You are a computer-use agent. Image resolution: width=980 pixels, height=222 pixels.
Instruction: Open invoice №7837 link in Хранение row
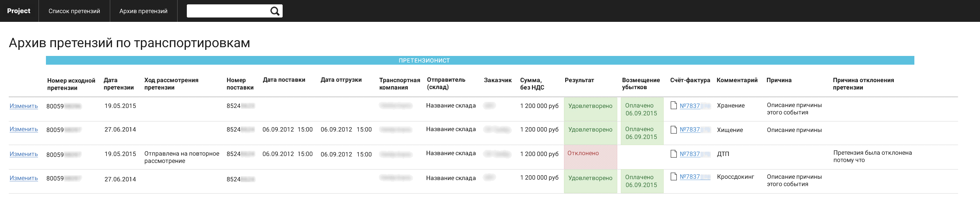[690, 106]
